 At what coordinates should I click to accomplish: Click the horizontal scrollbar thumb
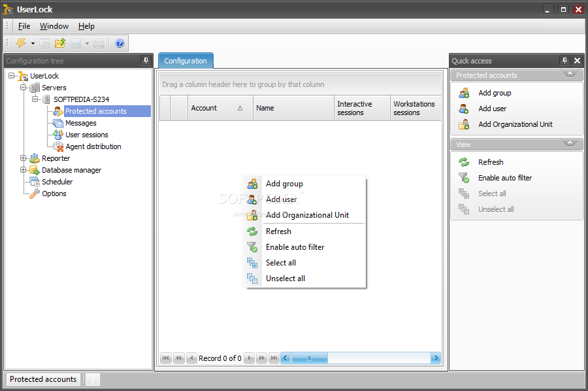pyautogui.click(x=310, y=358)
